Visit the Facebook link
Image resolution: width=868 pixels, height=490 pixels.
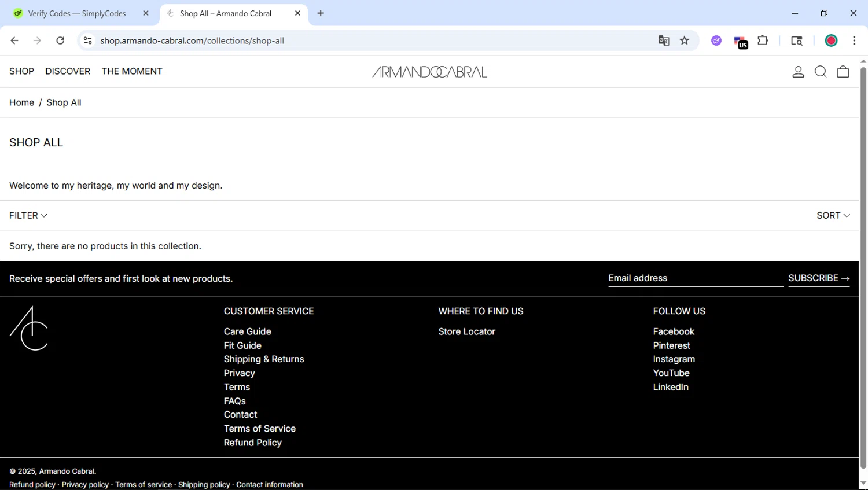point(674,331)
